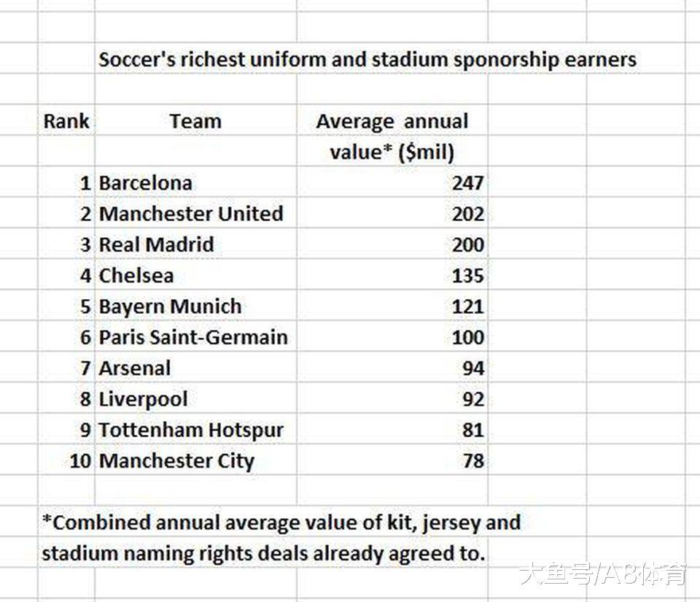This screenshot has height=602, width=700.
Task: Select the Bayern Munich cell
Action: click(x=170, y=306)
